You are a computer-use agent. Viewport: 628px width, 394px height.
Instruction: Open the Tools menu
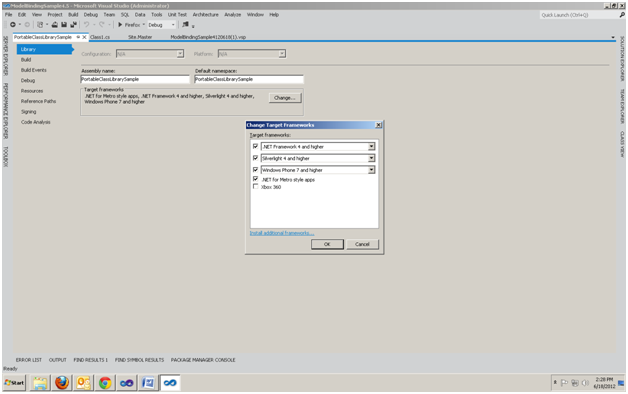(x=157, y=14)
